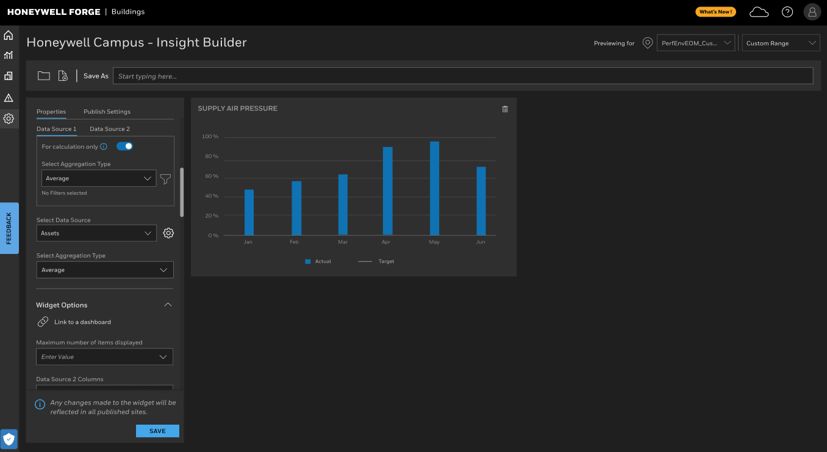827x452 pixels.
Task: Open first Select Aggregation Type Average dropdown
Action: 99,178
